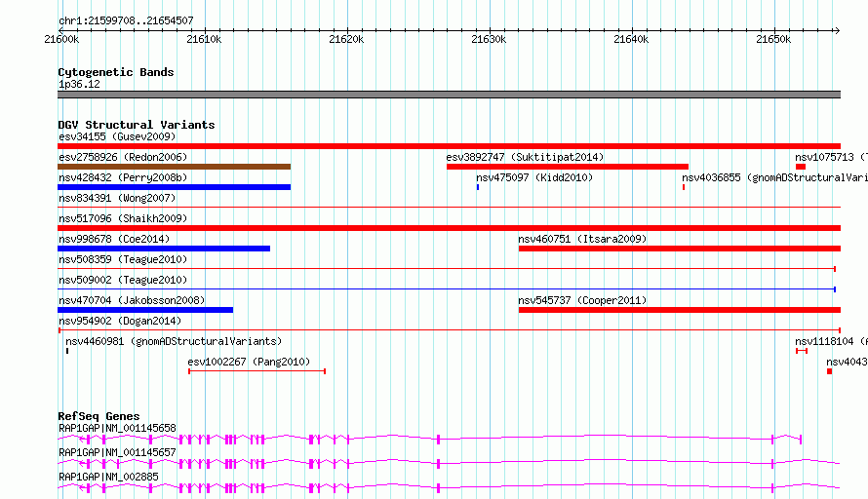Select transcript label RAP1GAP|NM_001145658

[117, 428]
